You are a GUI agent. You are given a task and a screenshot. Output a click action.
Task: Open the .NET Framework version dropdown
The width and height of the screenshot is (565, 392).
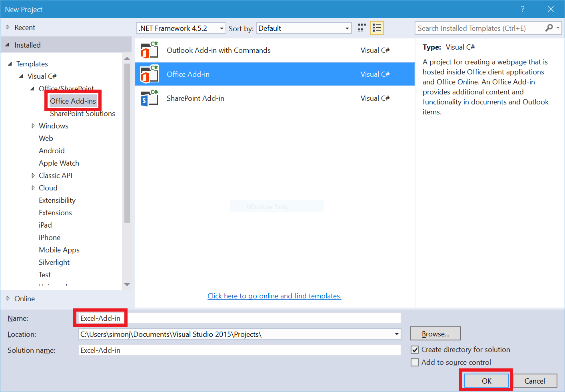pos(222,28)
